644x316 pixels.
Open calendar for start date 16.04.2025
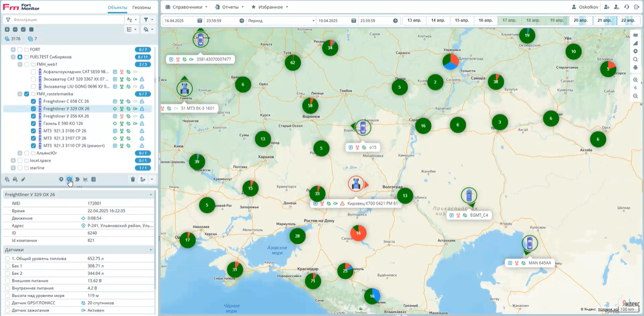[200, 21]
